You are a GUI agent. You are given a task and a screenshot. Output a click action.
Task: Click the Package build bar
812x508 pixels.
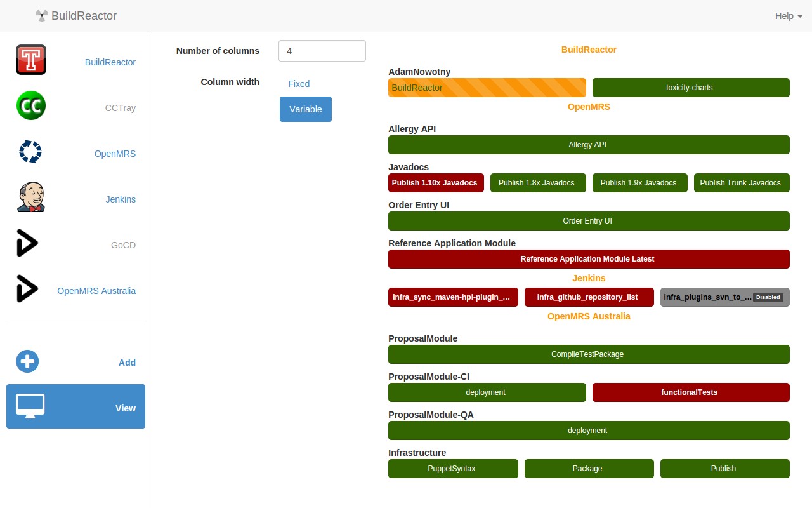[x=589, y=469]
